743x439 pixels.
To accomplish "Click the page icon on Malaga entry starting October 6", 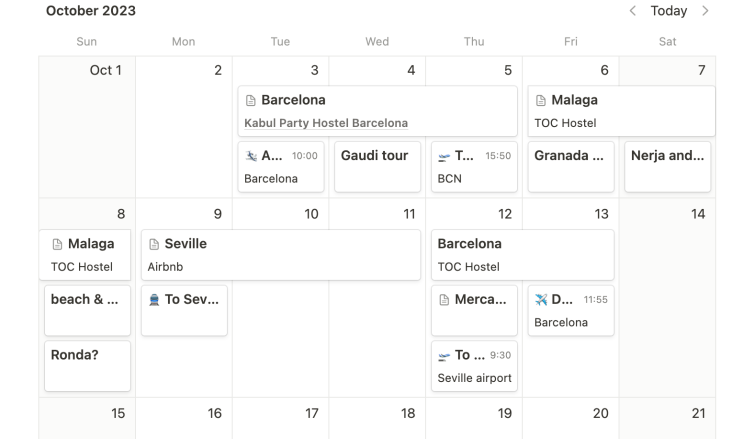I will pos(541,100).
